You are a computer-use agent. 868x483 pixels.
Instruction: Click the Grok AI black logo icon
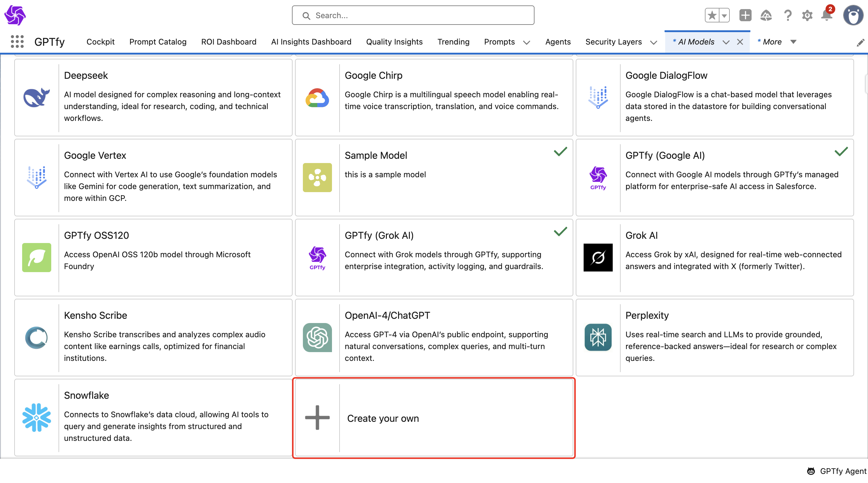(598, 258)
